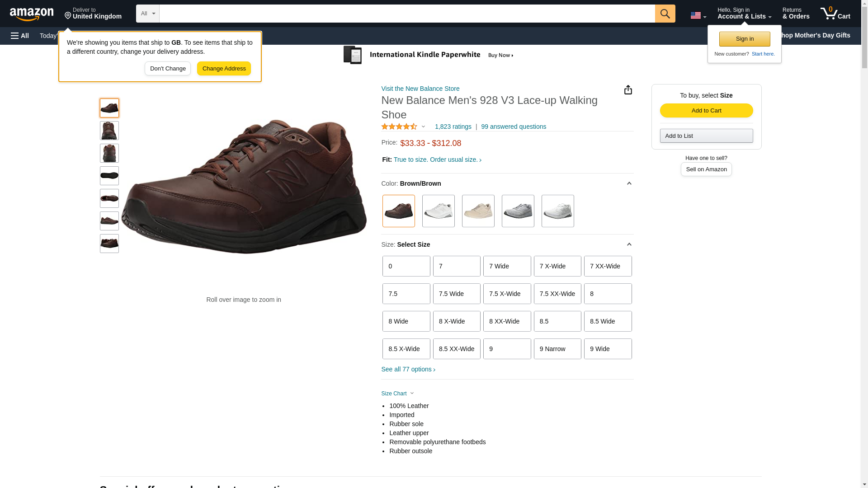Open Account & Lists menu
Screen dimensions: 868x488
coord(744,14)
